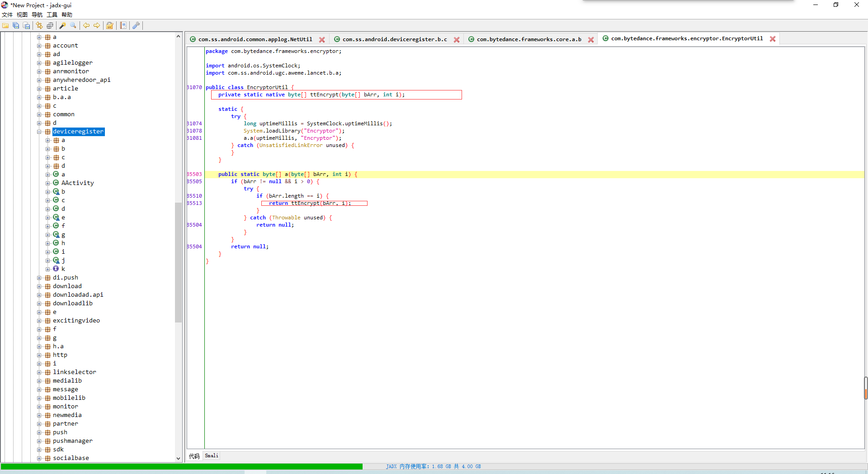Switch to the Smali view tab
Viewport: 868px width, 474px height.
(x=212, y=455)
